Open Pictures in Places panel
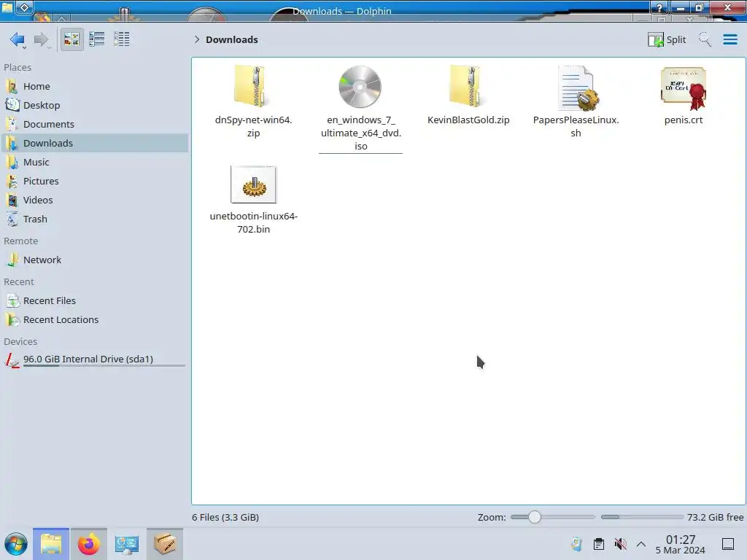This screenshot has height=560, width=747. coord(95,182)
